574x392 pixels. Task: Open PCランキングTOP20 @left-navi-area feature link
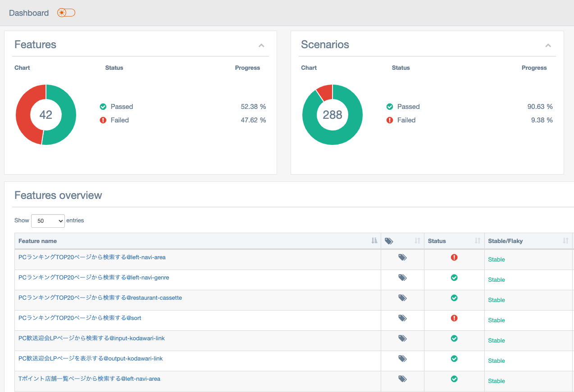[92, 257]
